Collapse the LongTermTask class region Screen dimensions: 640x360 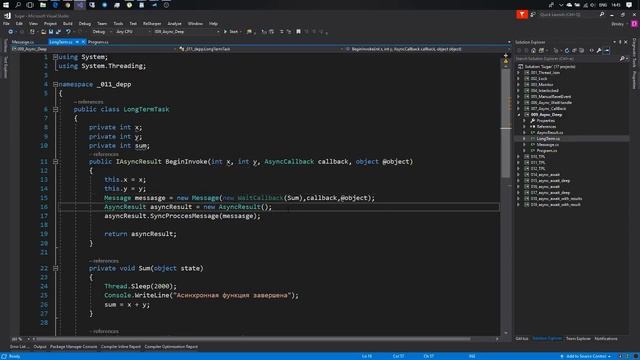(55, 109)
